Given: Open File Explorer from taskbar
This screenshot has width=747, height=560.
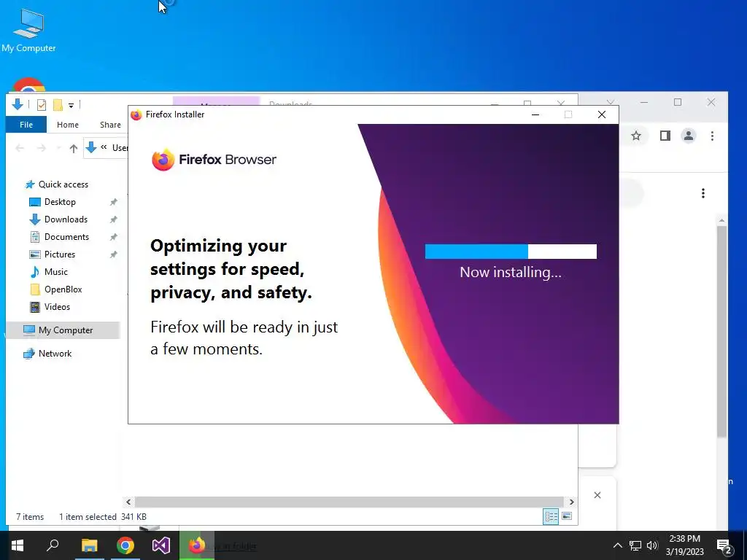Looking at the screenshot, I should click(x=89, y=545).
